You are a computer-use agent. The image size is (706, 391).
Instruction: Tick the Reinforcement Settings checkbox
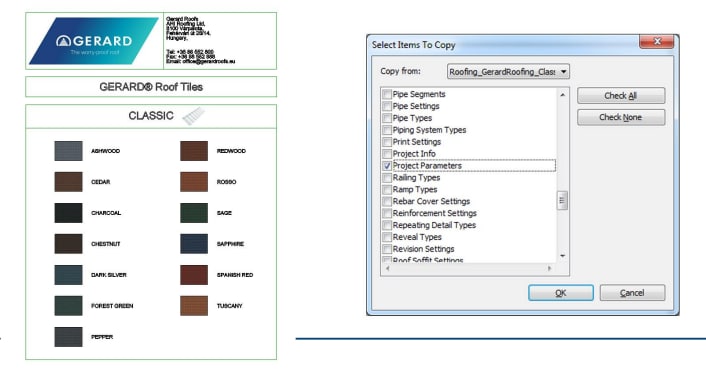pos(387,213)
